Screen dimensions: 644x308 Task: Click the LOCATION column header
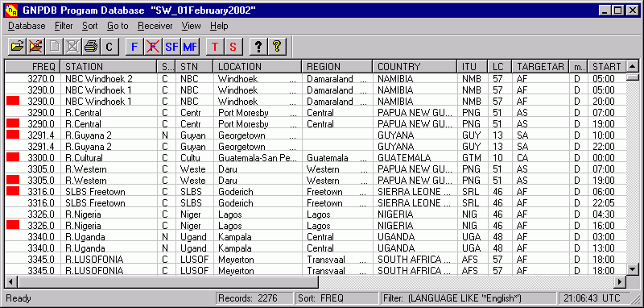(x=258, y=66)
